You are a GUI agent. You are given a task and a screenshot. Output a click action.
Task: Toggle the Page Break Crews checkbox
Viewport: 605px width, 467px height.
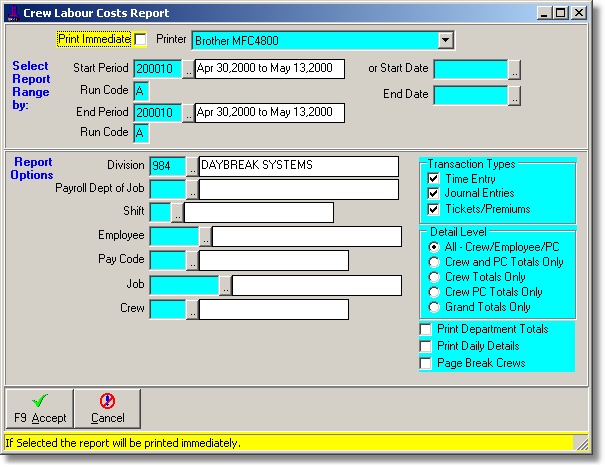point(427,363)
